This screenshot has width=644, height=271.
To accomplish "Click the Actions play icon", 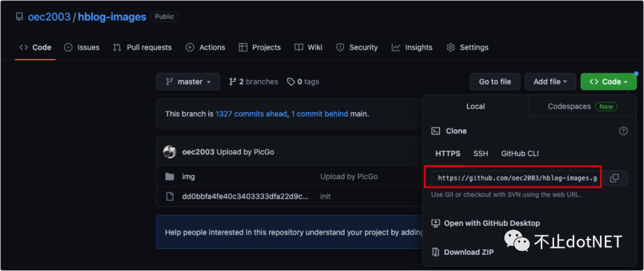I will click(x=190, y=48).
